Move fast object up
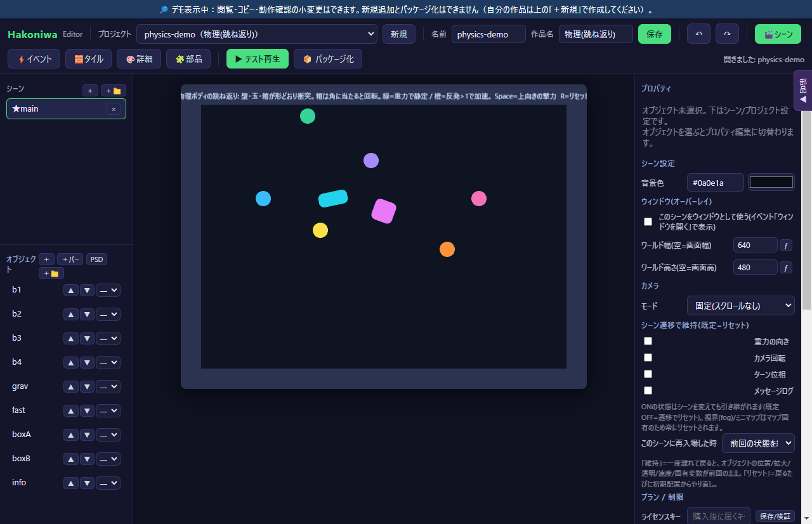 (71, 411)
